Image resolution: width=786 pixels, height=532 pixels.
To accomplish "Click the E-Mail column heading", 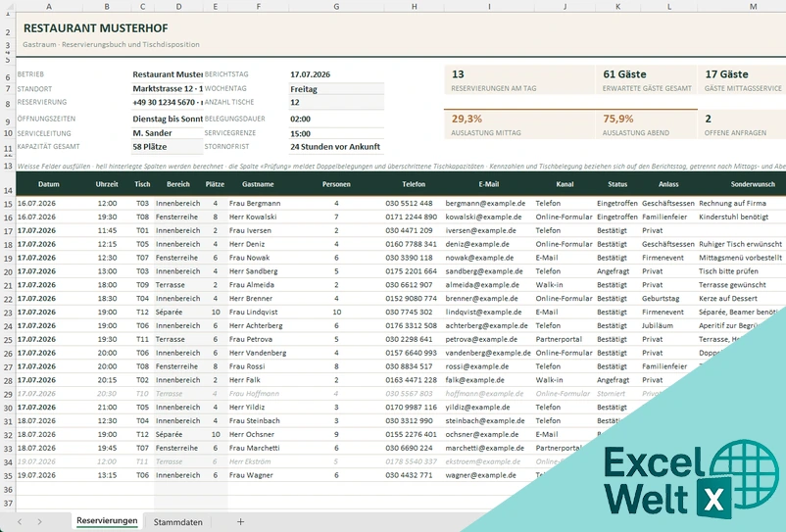I will [489, 184].
